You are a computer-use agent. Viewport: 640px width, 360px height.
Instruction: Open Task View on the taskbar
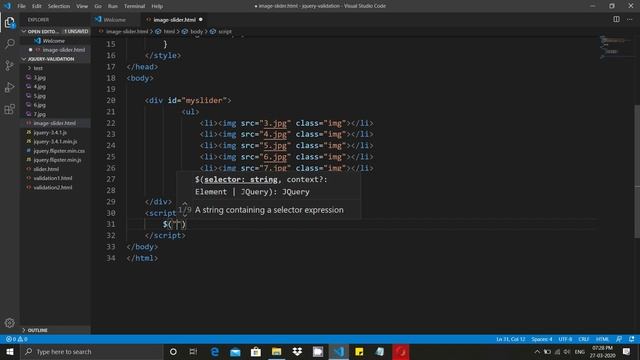[193, 351]
